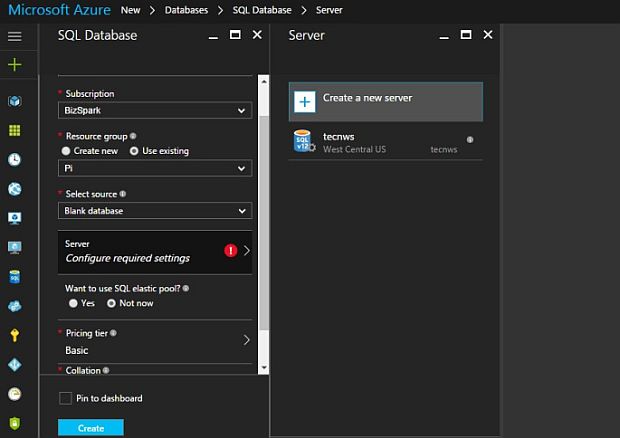Click the SQL Database breadcrumb item
The width and height of the screenshot is (620, 438).
pyautogui.click(x=262, y=10)
